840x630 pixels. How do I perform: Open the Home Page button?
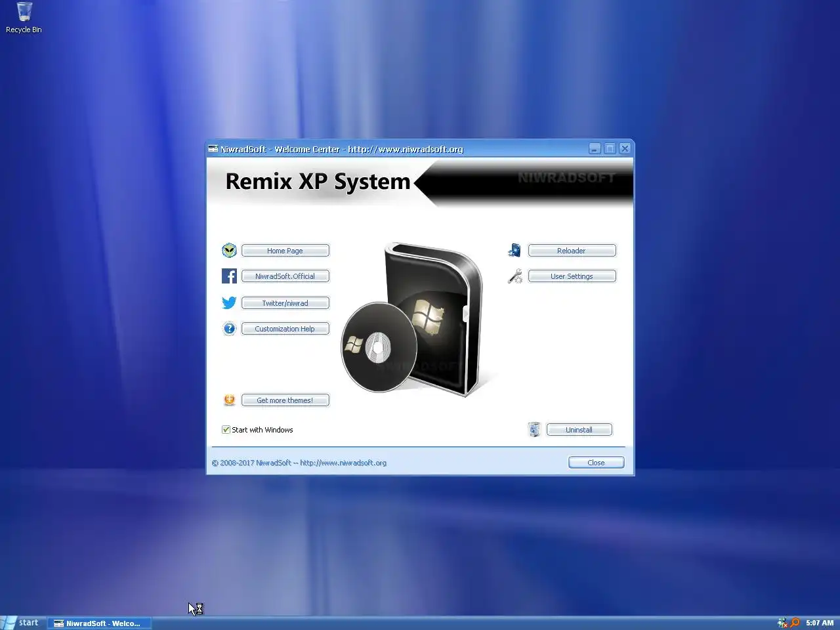point(285,251)
